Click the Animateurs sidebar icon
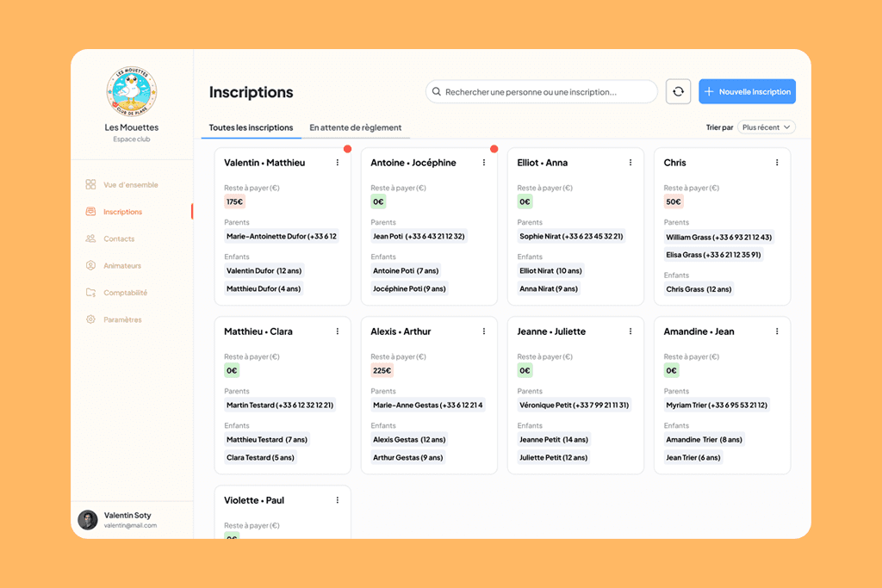 (x=90, y=265)
